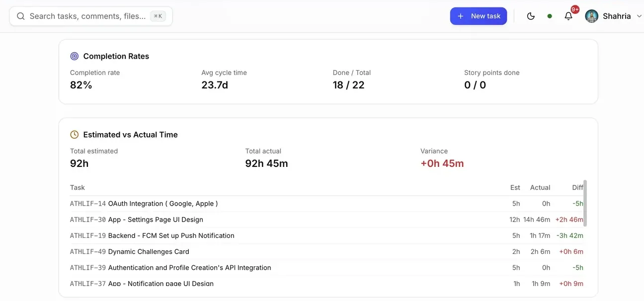Viewport: 644px width, 301px height.
Task: Click the Completion Rates target icon
Action: coord(75,56)
